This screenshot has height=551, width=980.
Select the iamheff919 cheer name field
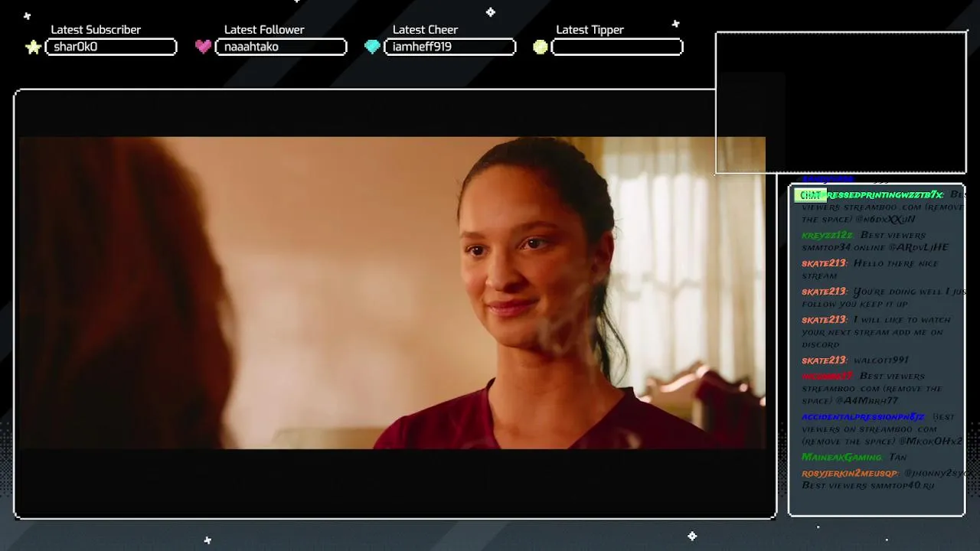[450, 47]
